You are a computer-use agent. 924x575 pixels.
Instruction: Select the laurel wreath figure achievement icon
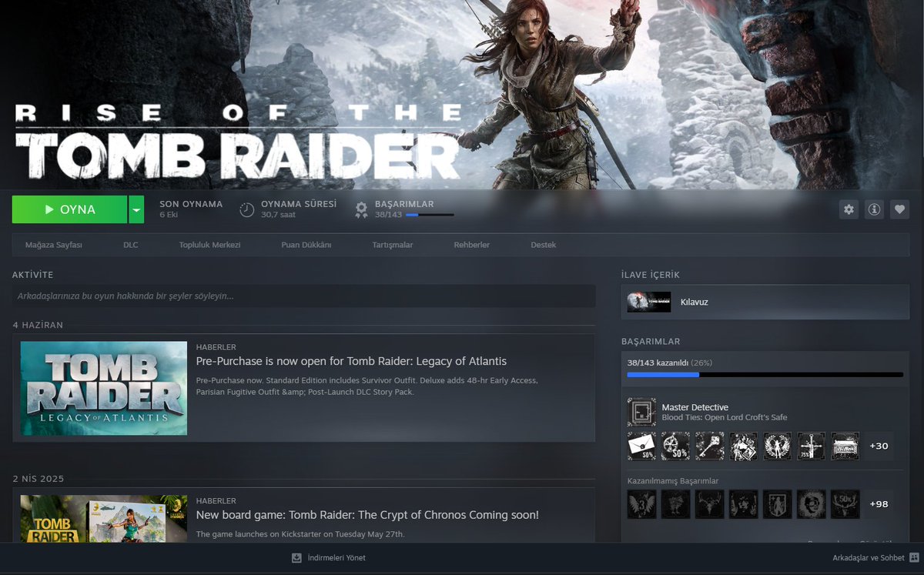click(778, 446)
